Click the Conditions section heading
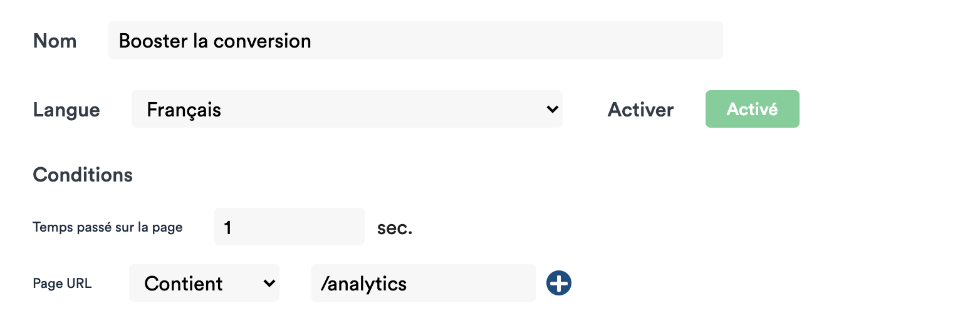This screenshot has width=980, height=328. click(x=83, y=175)
